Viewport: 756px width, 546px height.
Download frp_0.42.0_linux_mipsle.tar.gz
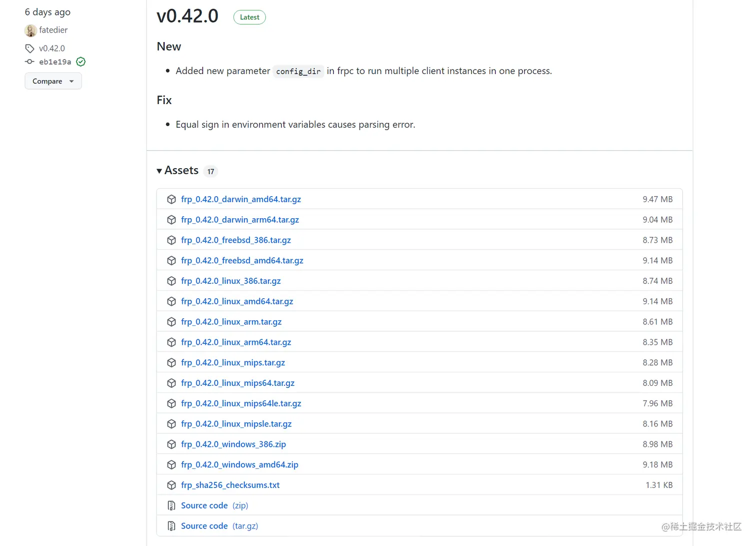pos(236,424)
